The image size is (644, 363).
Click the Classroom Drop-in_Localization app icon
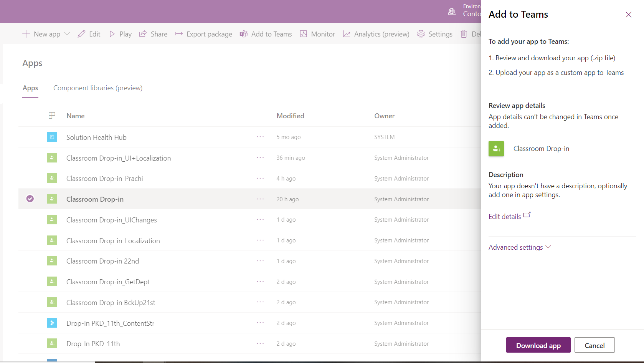pos(52,240)
